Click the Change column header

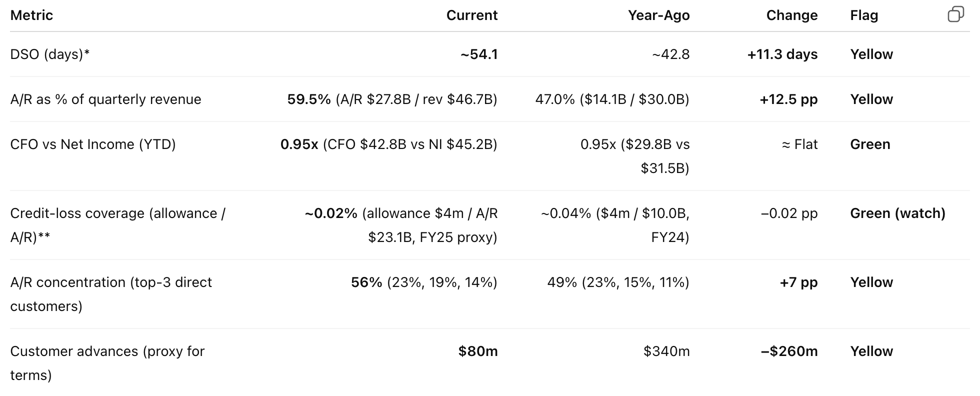(x=791, y=15)
